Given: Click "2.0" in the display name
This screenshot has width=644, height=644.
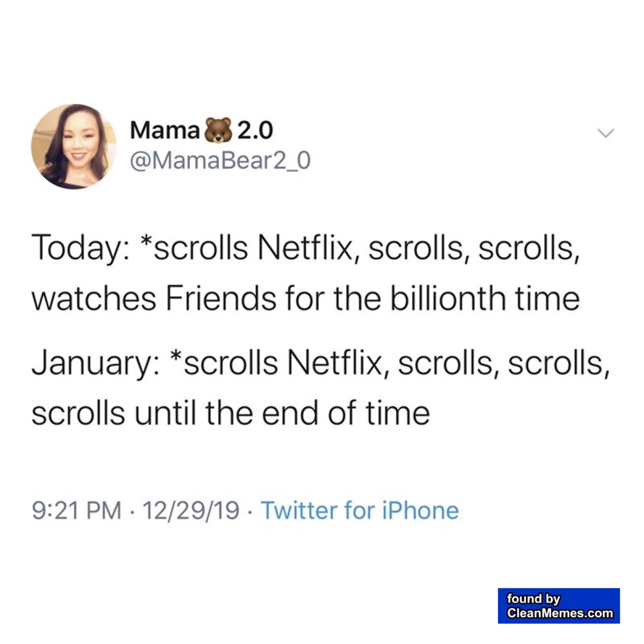Looking at the screenshot, I should pos(255,131).
